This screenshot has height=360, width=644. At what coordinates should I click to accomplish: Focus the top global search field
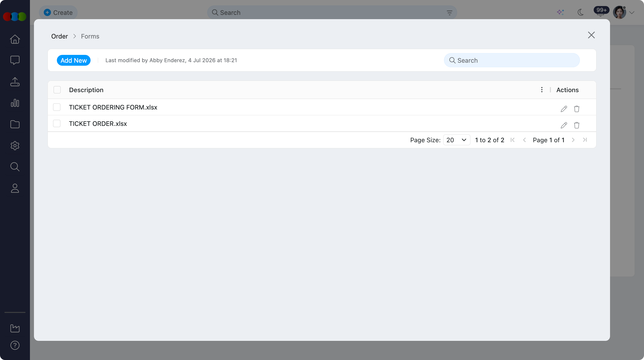332,13
